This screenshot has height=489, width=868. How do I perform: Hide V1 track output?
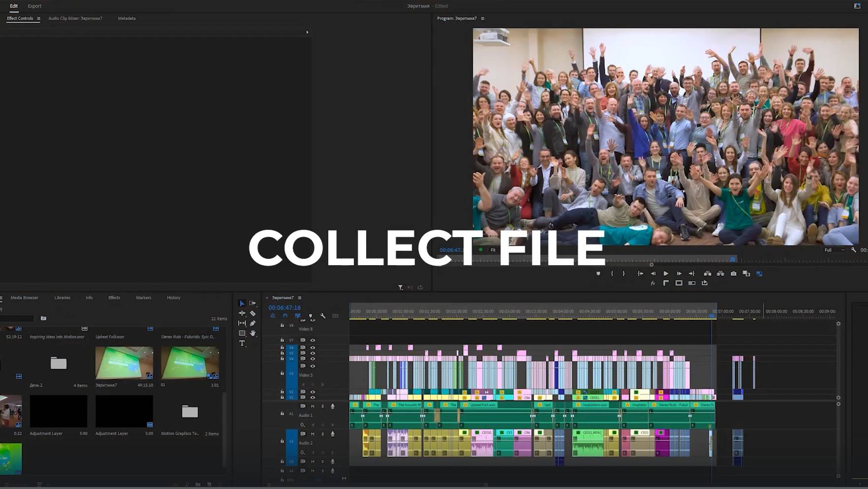pyautogui.click(x=312, y=397)
